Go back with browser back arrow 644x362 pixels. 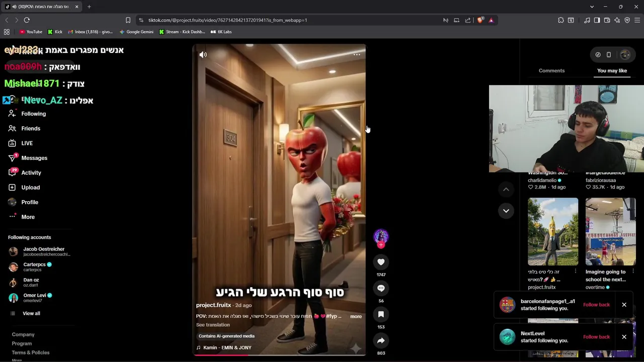[x=7, y=20]
